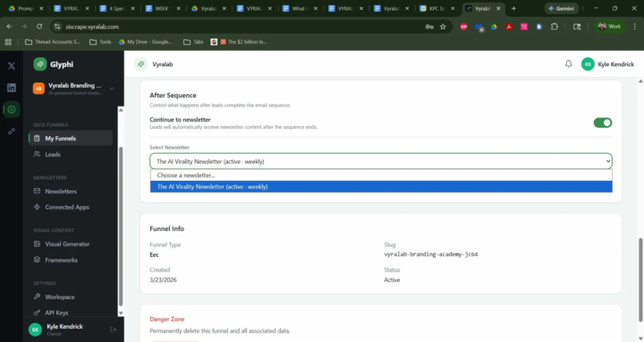644x342 pixels.
Task: Open browser three-dot menu
Action: 634,26
